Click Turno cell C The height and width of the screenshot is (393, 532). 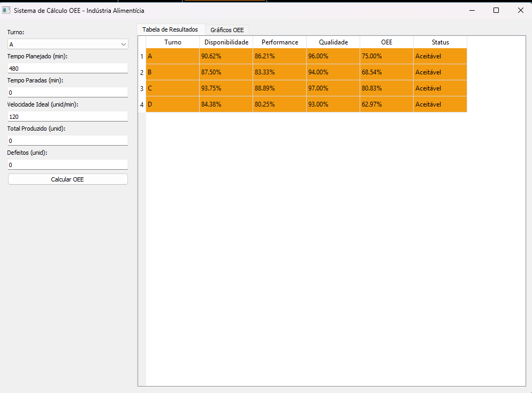tap(173, 88)
